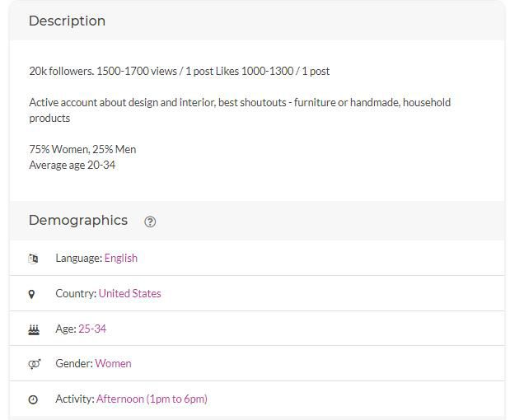Click the age birthday cake icon
Viewport: 510px width, 420px height.
34,329
